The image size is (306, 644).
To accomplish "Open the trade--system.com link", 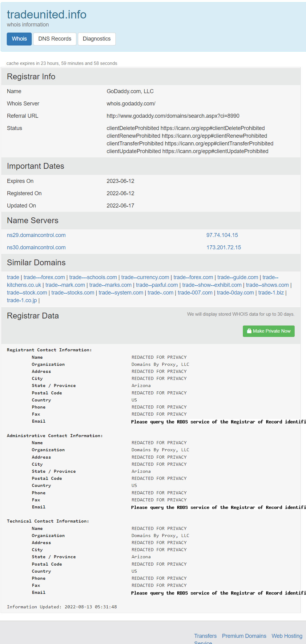I will tap(121, 293).
